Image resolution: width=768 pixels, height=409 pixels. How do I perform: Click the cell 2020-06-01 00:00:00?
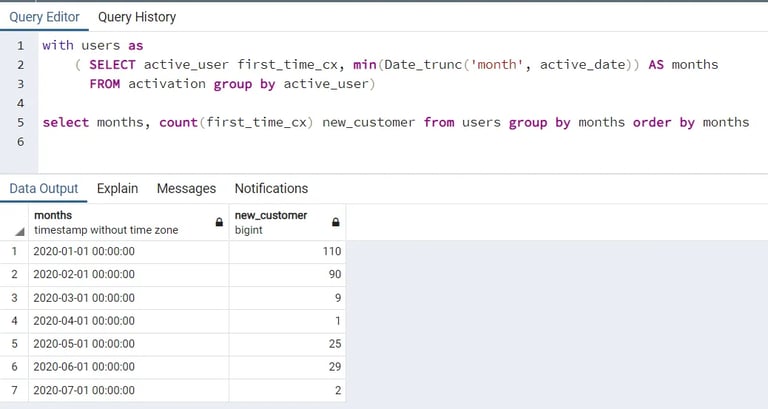128,367
